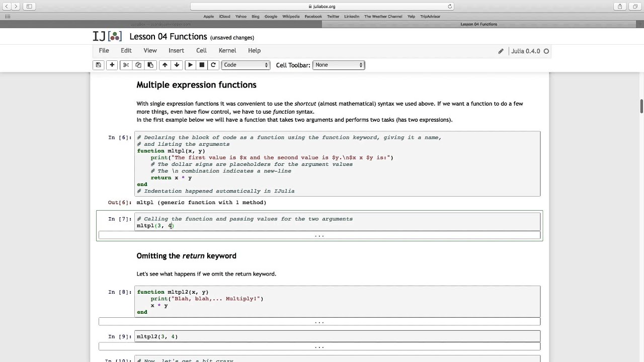Click the Multiple expression functions heading
644x362 pixels.
pyautogui.click(x=196, y=85)
